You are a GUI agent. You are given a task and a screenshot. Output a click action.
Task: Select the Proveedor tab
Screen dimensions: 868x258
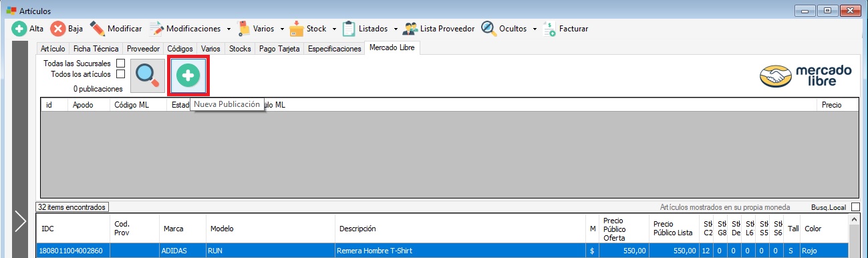coord(143,49)
